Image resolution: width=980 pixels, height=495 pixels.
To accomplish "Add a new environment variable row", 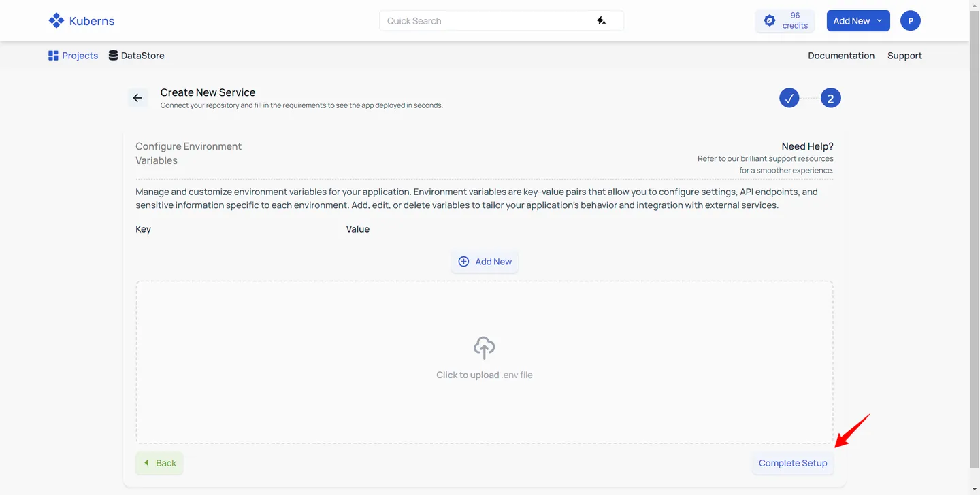I will click(x=485, y=262).
